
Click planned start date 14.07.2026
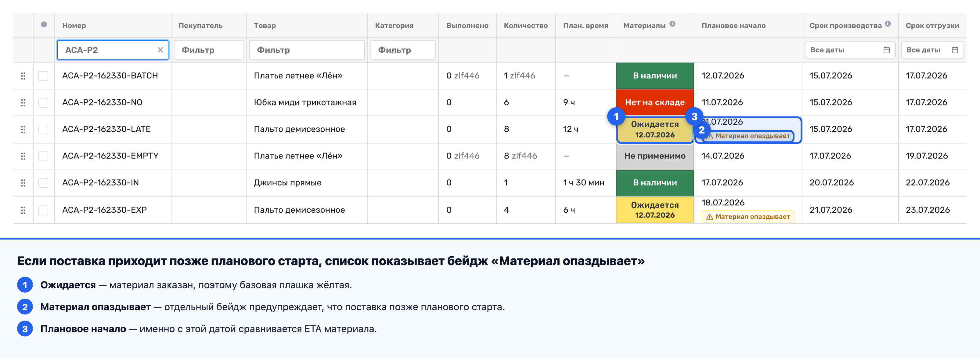pos(723,156)
